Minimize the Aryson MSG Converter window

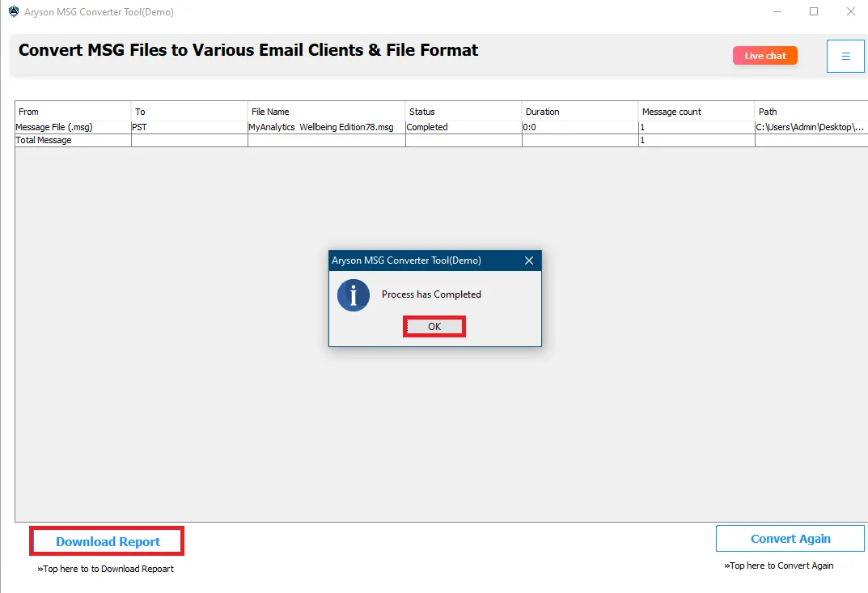pos(777,11)
